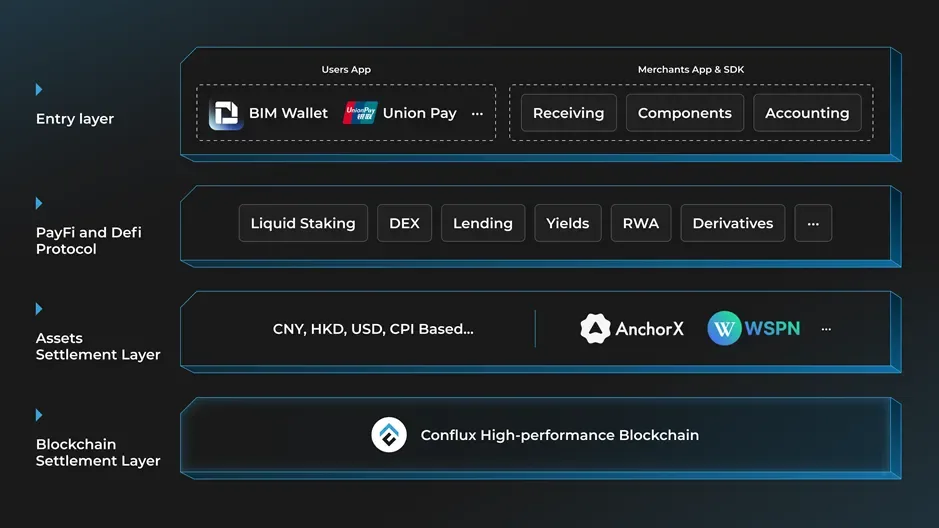The height and width of the screenshot is (528, 939).
Task: Click the arrow marker above Entry layer
Action: pos(39,89)
